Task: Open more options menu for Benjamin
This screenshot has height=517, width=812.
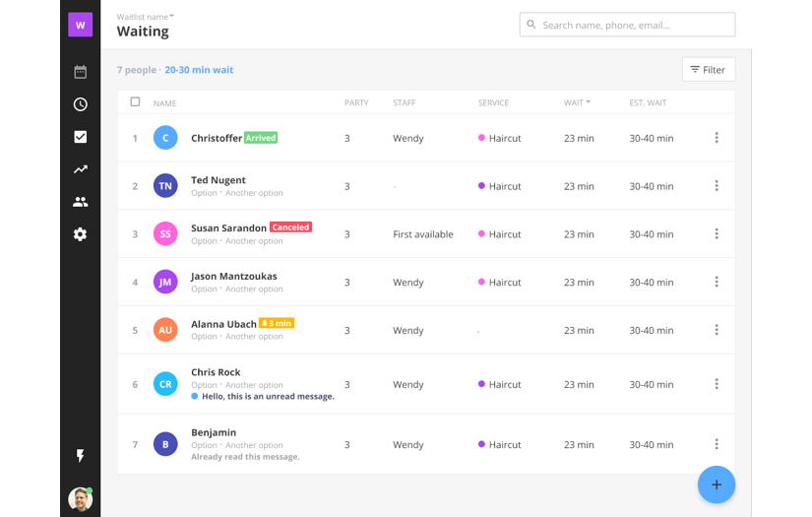Action: pyautogui.click(x=717, y=444)
